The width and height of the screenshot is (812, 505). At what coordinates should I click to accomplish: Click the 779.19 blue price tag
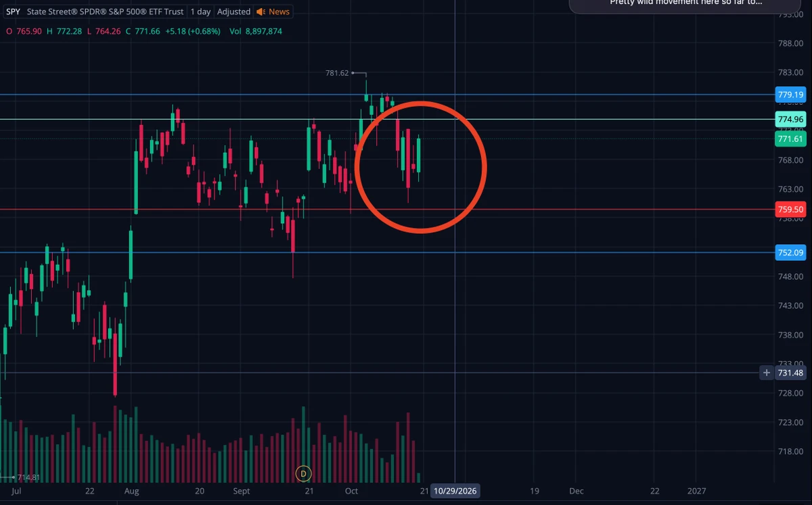pos(790,95)
